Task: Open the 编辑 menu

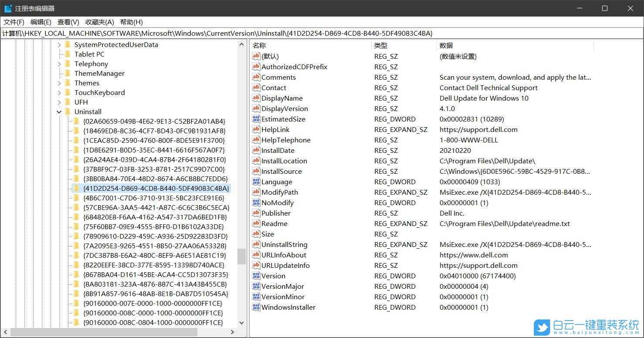Action: [40, 22]
